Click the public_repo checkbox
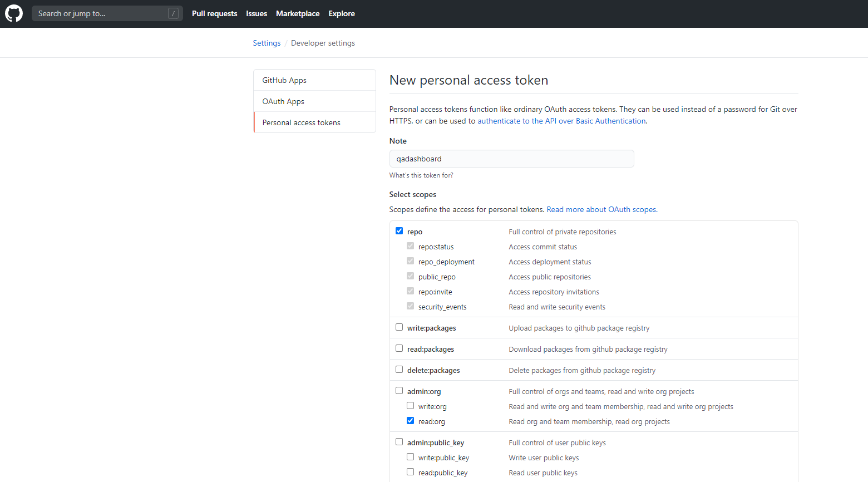The height and width of the screenshot is (482, 868). point(410,276)
